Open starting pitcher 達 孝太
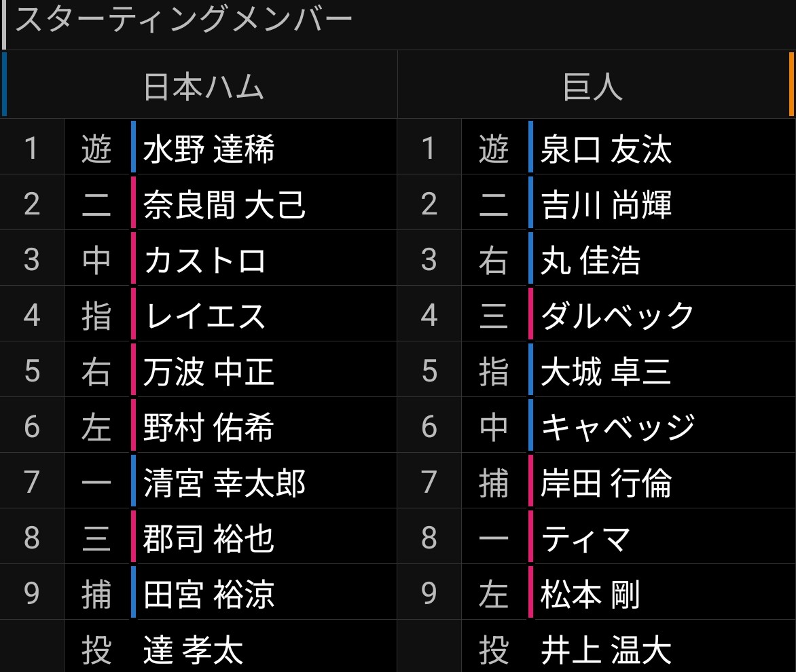Image resolution: width=796 pixels, height=672 pixels. pos(193,650)
